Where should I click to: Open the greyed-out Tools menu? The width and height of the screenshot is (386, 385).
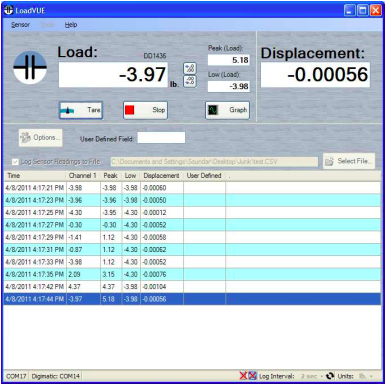point(47,25)
